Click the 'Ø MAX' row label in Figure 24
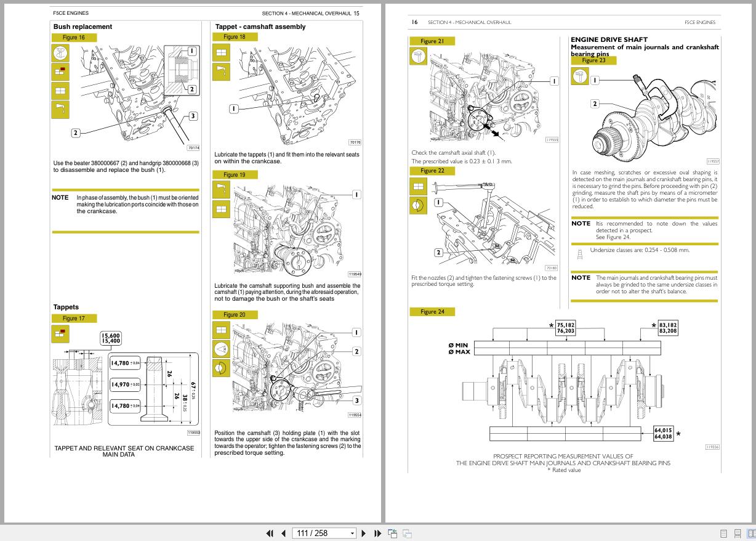Screen dimensions: 756x541 point(459,352)
